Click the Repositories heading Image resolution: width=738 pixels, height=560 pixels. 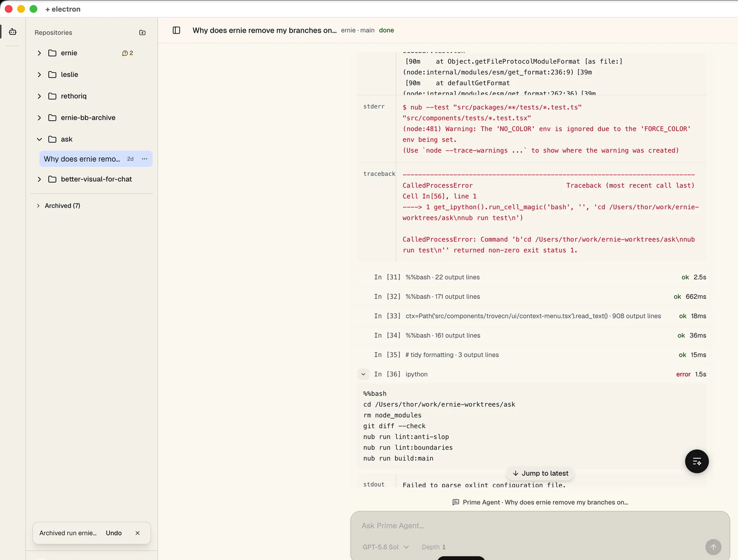coord(54,33)
